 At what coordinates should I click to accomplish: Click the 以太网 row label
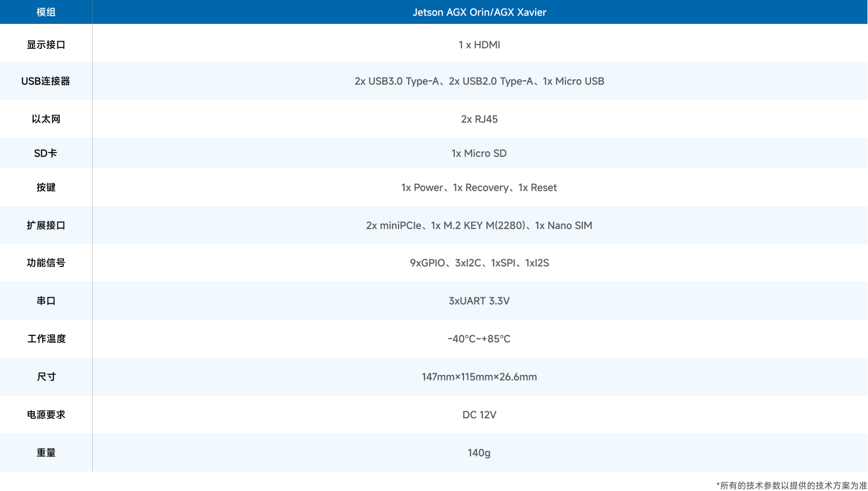pos(46,119)
